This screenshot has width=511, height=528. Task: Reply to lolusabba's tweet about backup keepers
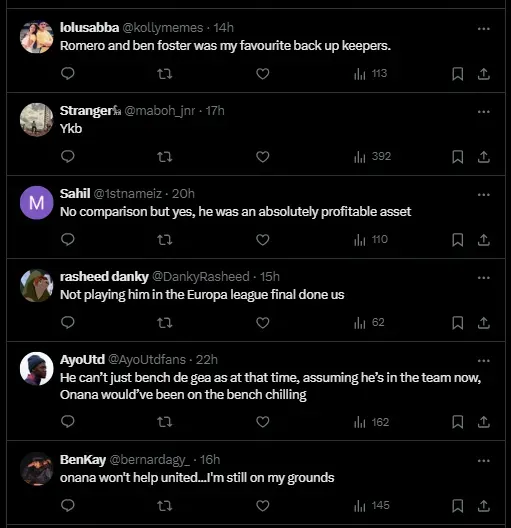(x=68, y=73)
